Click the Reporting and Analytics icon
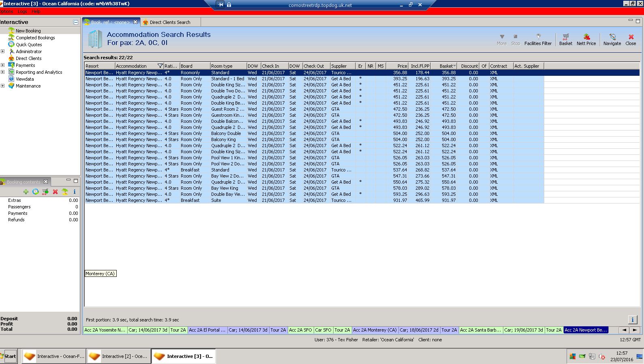 [11, 72]
